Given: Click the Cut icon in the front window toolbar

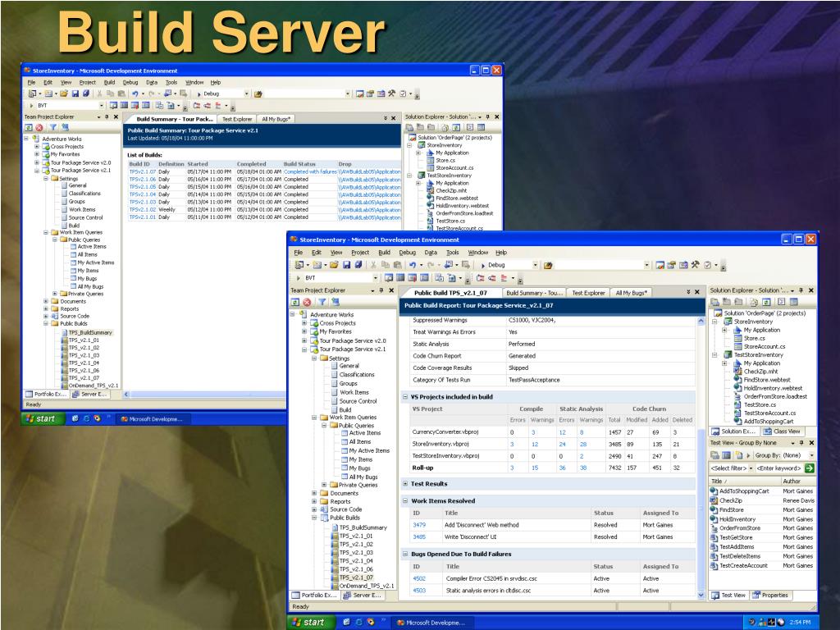Looking at the screenshot, I should (x=373, y=265).
